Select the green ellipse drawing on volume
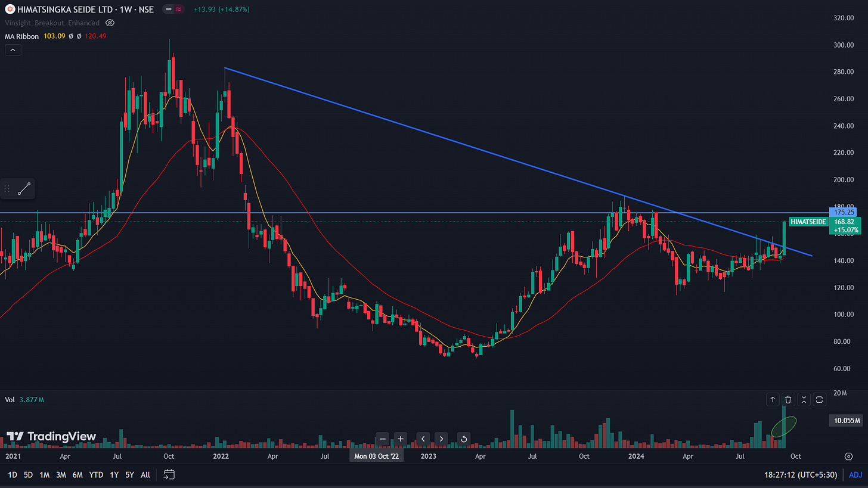This screenshot has width=868, height=488. [784, 427]
